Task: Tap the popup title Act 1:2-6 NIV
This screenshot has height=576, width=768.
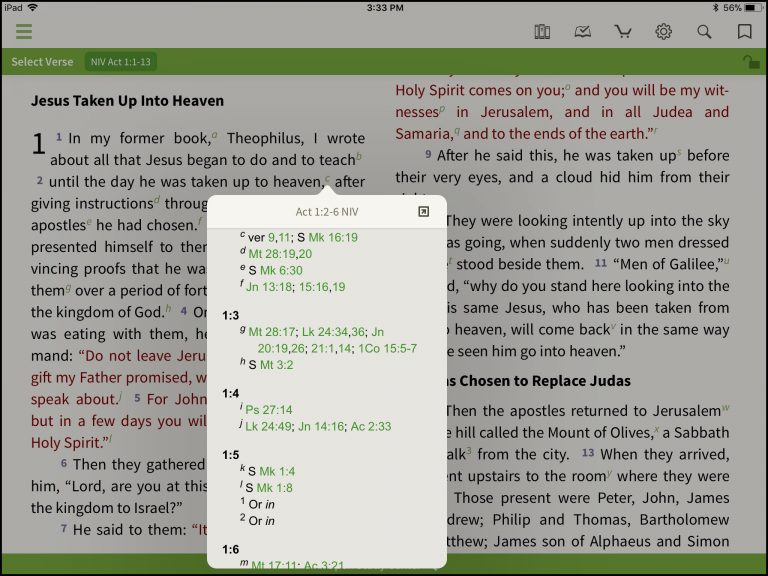Action: coord(327,212)
